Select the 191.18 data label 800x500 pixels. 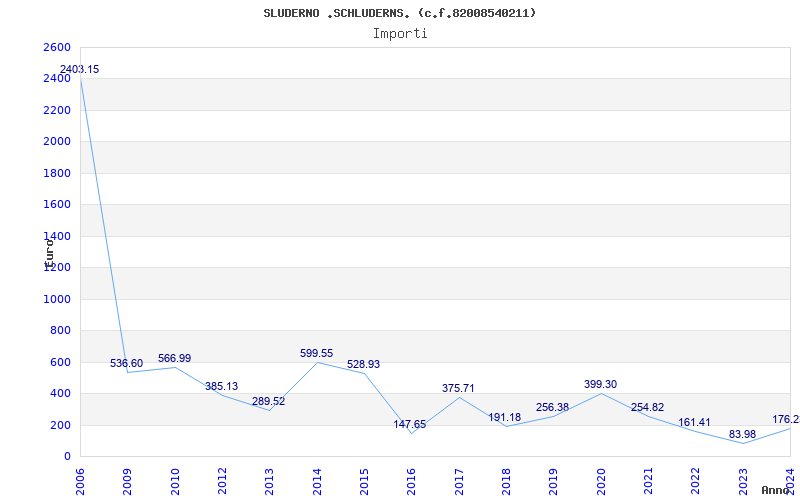[x=505, y=417]
